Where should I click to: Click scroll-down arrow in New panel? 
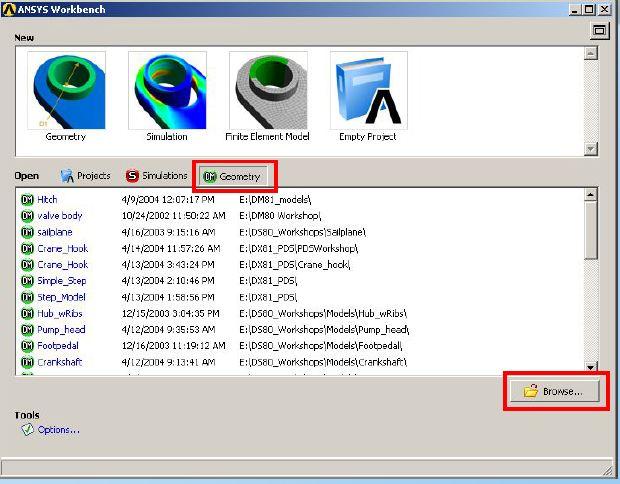[591, 149]
